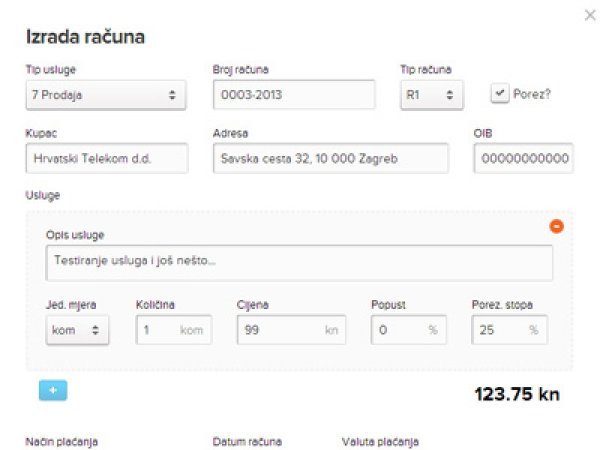
Task: Focus the Kupac input field
Action: [107, 158]
